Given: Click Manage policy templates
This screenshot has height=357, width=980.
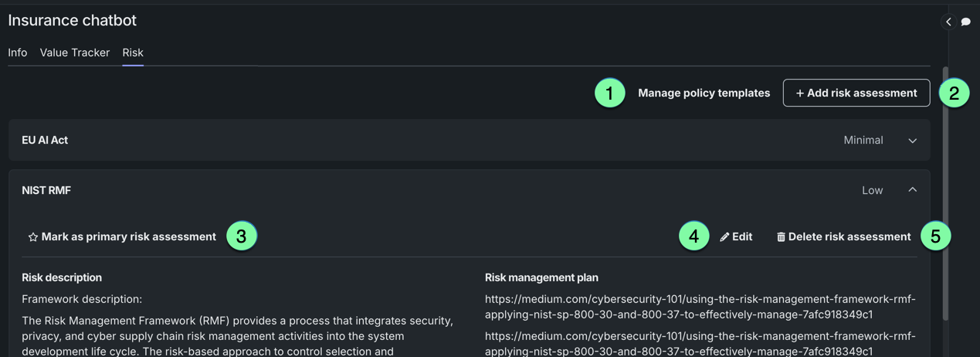Looking at the screenshot, I should (x=704, y=93).
